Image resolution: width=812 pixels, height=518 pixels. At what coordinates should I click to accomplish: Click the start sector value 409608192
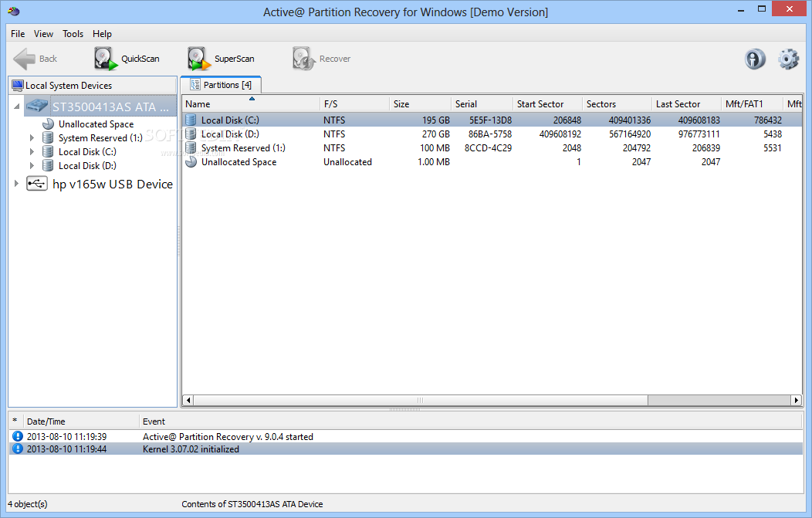(x=560, y=134)
